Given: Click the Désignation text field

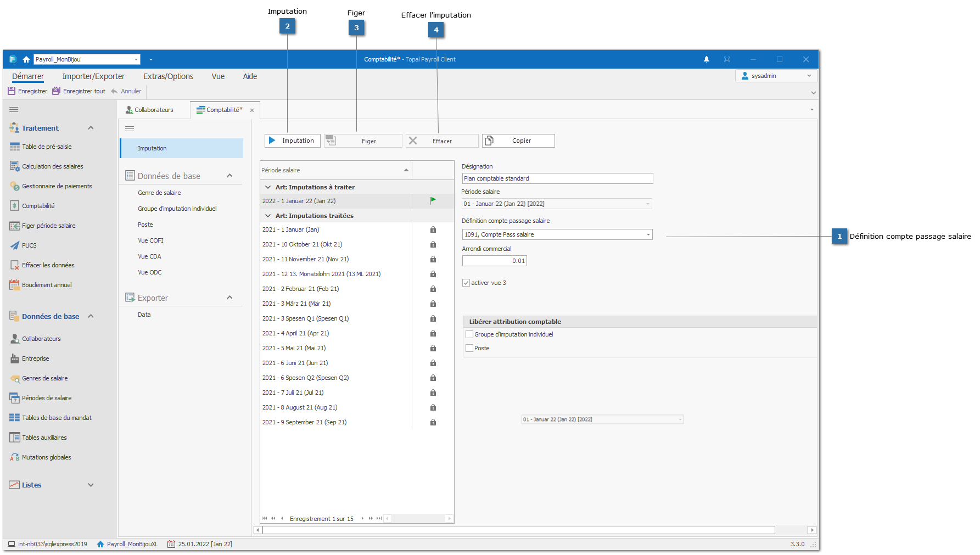Looking at the screenshot, I should [x=557, y=178].
